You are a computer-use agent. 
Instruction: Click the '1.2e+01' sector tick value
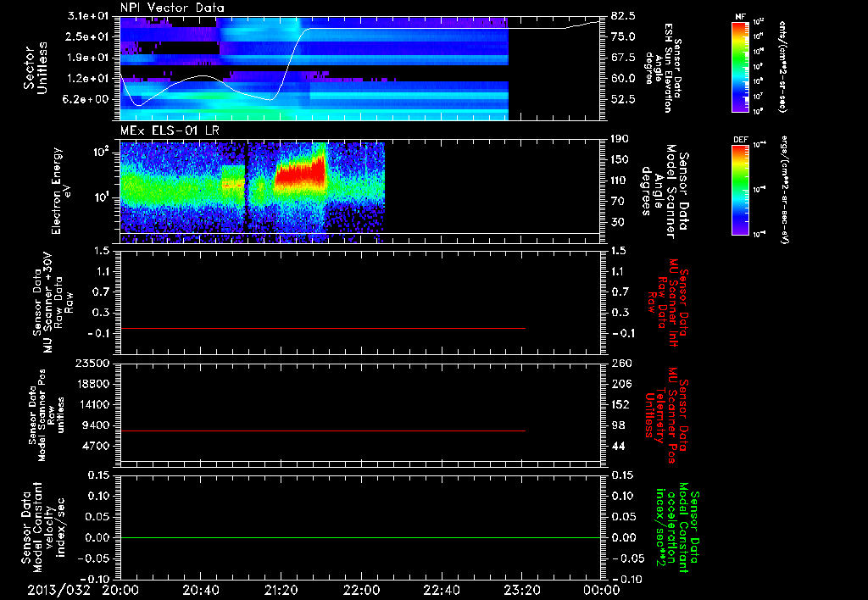tap(87, 78)
